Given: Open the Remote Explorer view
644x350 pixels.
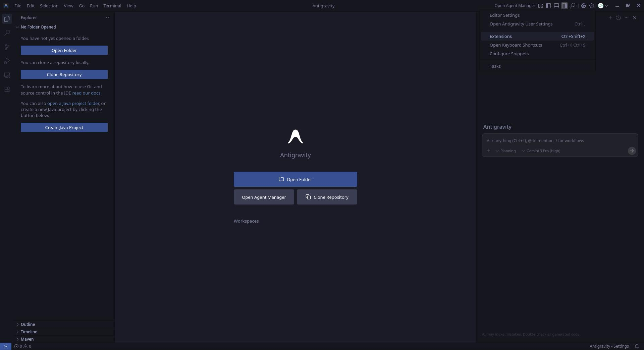Looking at the screenshot, I should 7,75.
